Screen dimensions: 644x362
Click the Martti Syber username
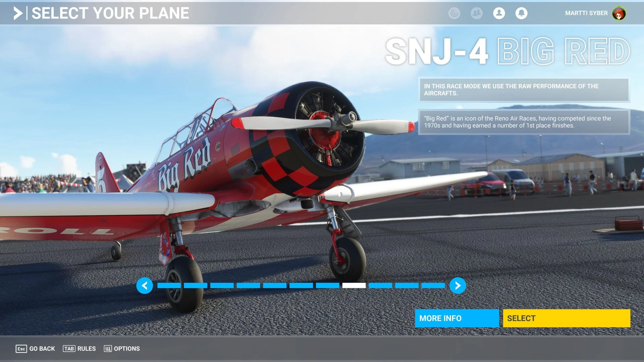click(x=586, y=13)
